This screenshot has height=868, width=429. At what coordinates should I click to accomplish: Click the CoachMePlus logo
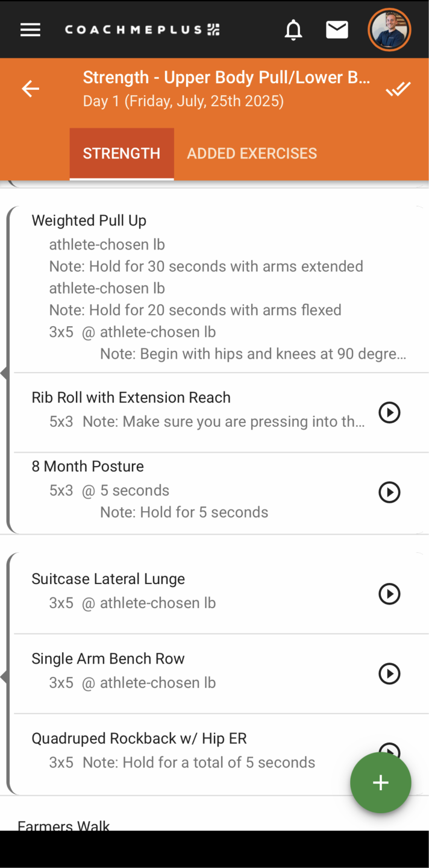point(142,30)
